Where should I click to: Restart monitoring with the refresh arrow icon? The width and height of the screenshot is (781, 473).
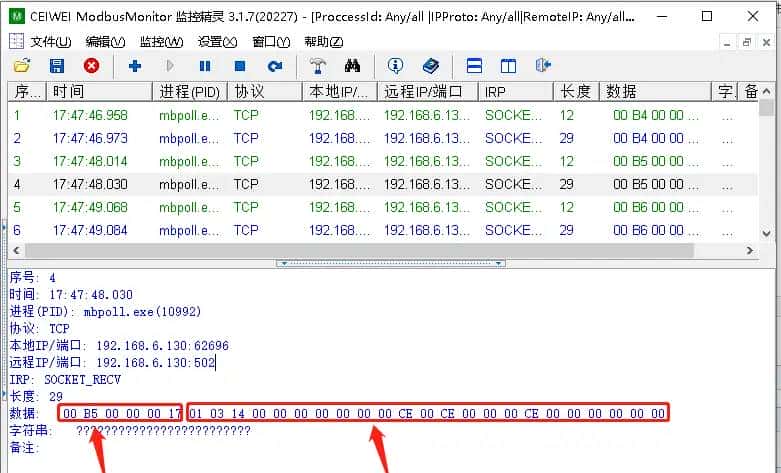[274, 66]
